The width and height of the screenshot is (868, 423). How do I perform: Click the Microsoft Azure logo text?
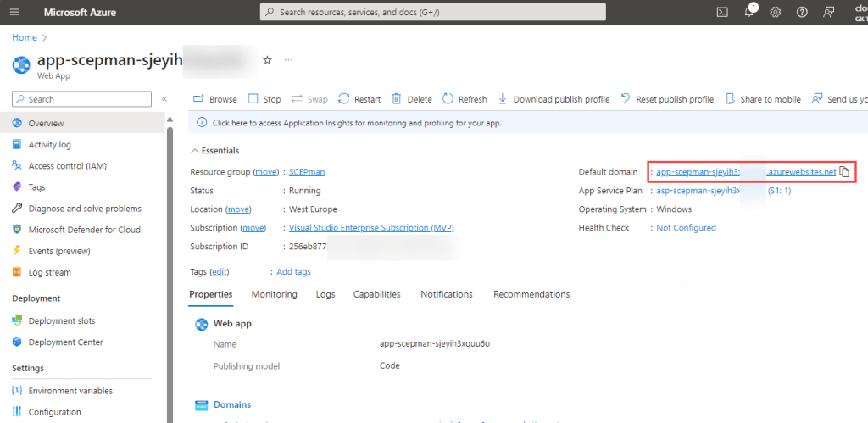tap(79, 12)
